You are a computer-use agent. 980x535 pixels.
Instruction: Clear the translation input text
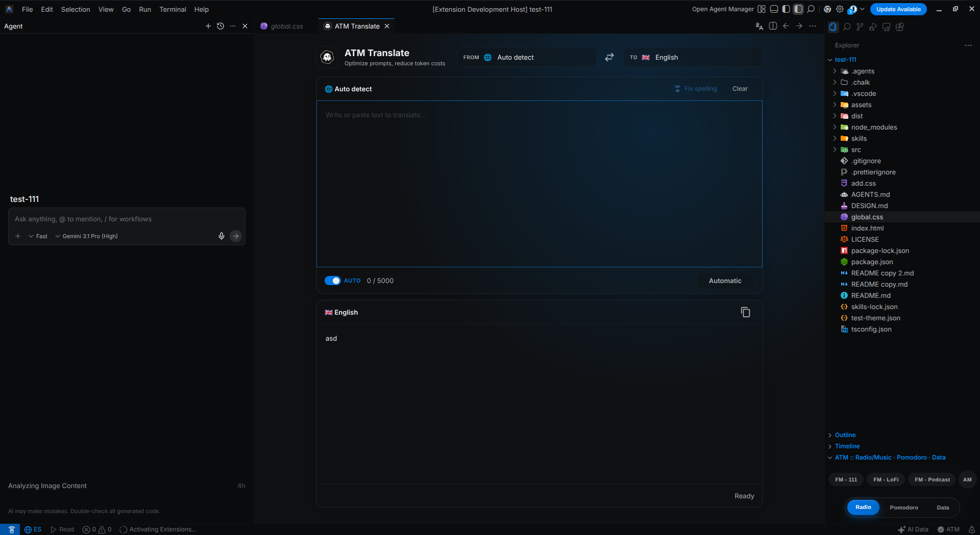740,89
